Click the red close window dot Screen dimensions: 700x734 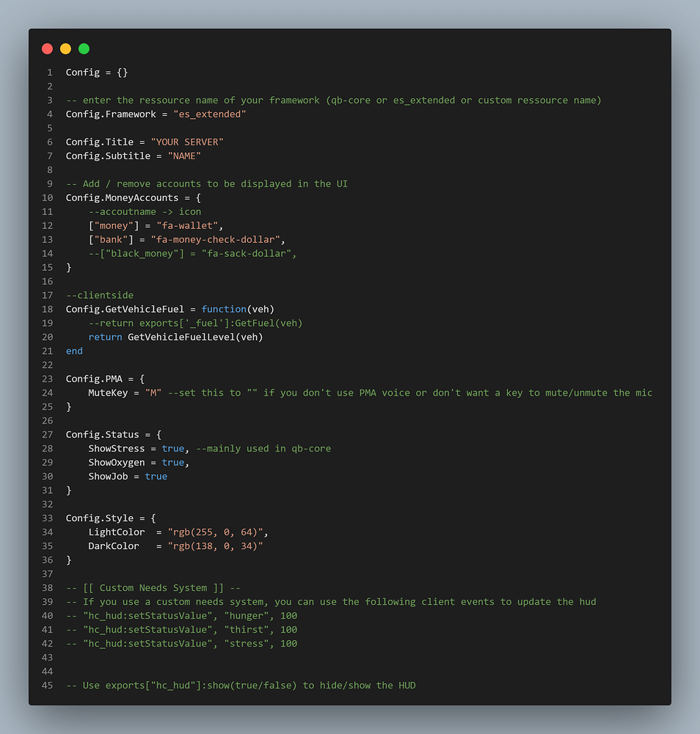47,48
